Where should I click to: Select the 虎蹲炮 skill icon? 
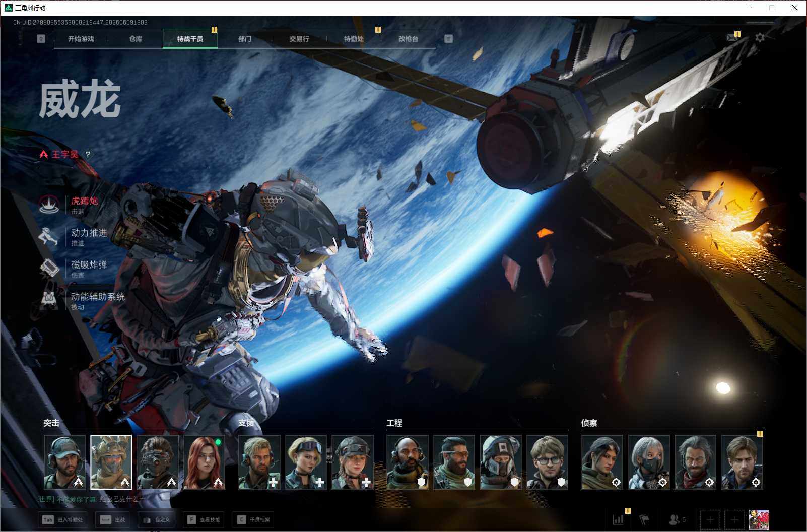coord(49,205)
